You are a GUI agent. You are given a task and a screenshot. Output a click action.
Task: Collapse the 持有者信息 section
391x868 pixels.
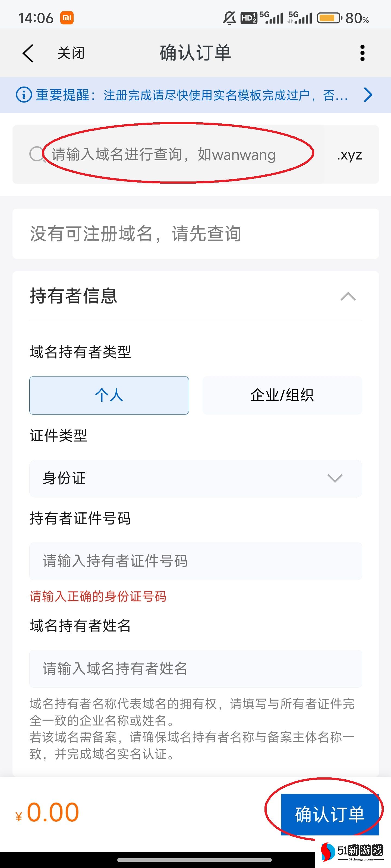pos(348,296)
